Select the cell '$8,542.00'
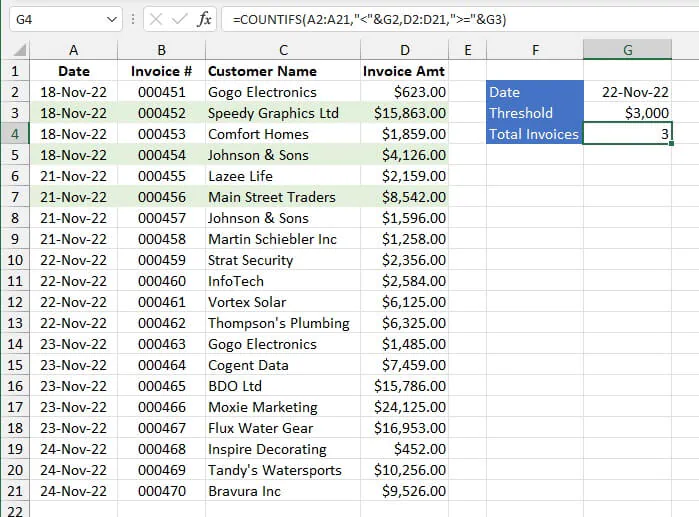This screenshot has width=699, height=517. (405, 197)
